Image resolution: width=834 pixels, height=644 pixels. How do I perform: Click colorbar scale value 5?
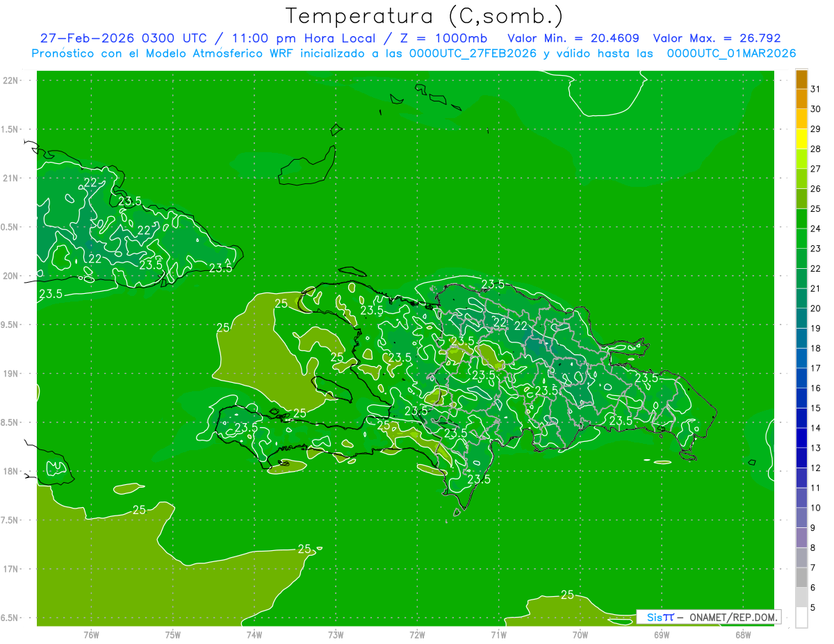pyautogui.click(x=813, y=608)
